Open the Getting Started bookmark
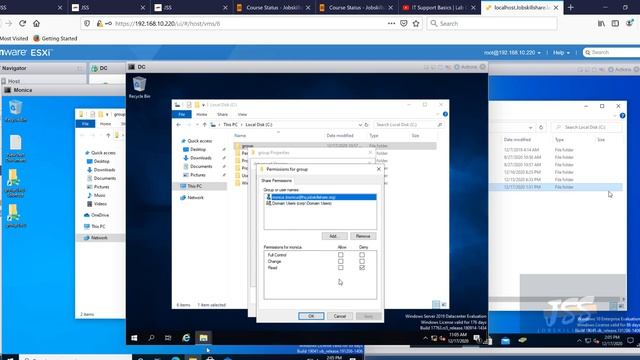The width and height of the screenshot is (640, 360). pos(55,38)
